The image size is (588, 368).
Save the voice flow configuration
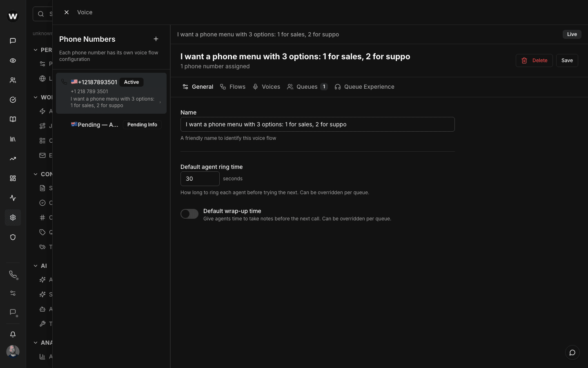click(x=567, y=60)
